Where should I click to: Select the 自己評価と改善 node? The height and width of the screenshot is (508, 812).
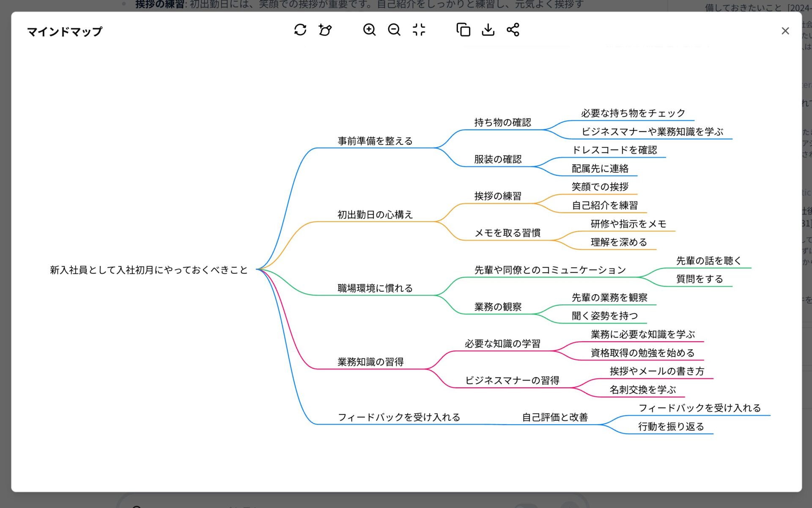click(x=556, y=417)
